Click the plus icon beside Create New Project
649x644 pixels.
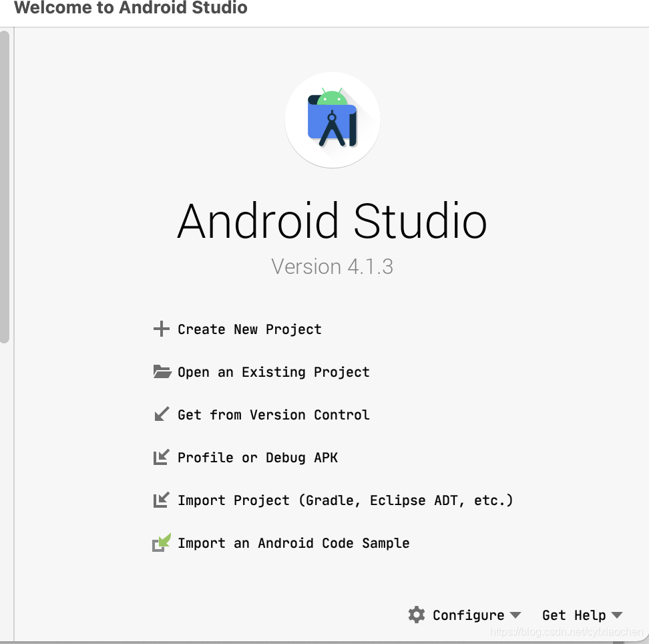(x=162, y=329)
